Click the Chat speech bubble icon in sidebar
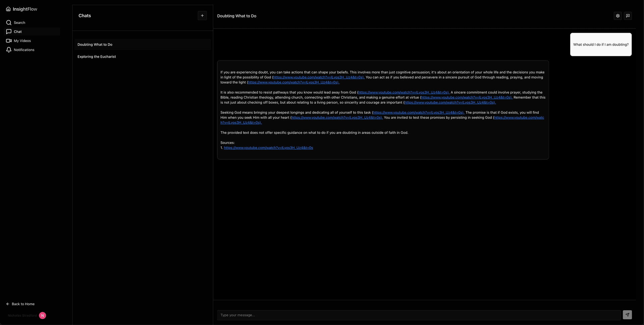This screenshot has width=644, height=325. pos(9,32)
